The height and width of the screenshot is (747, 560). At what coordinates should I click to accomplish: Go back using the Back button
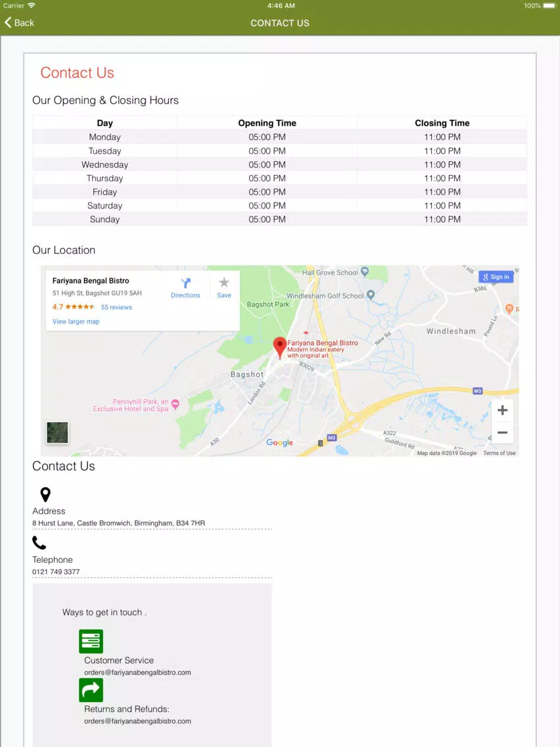point(20,22)
